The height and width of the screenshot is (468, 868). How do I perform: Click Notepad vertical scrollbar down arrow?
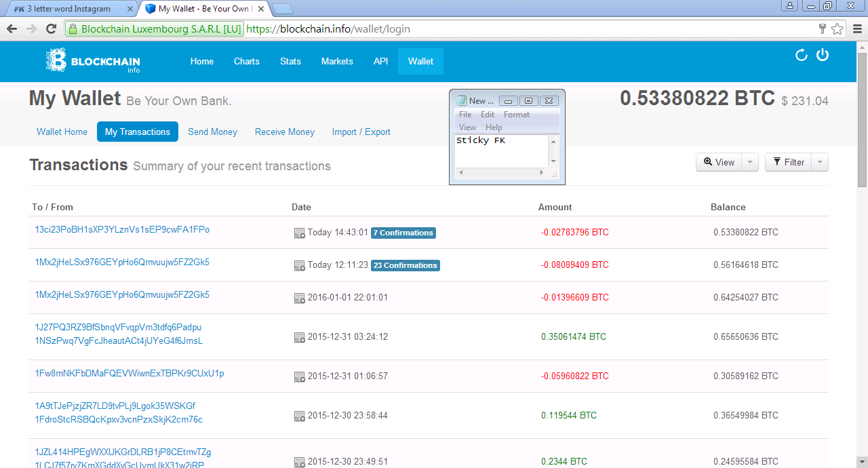[553, 161]
